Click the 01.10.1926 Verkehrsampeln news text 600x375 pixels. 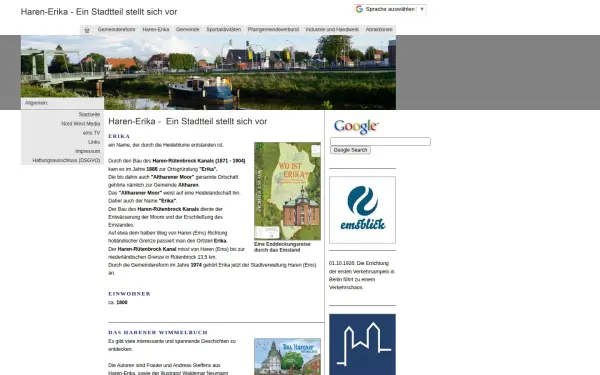pos(362,275)
